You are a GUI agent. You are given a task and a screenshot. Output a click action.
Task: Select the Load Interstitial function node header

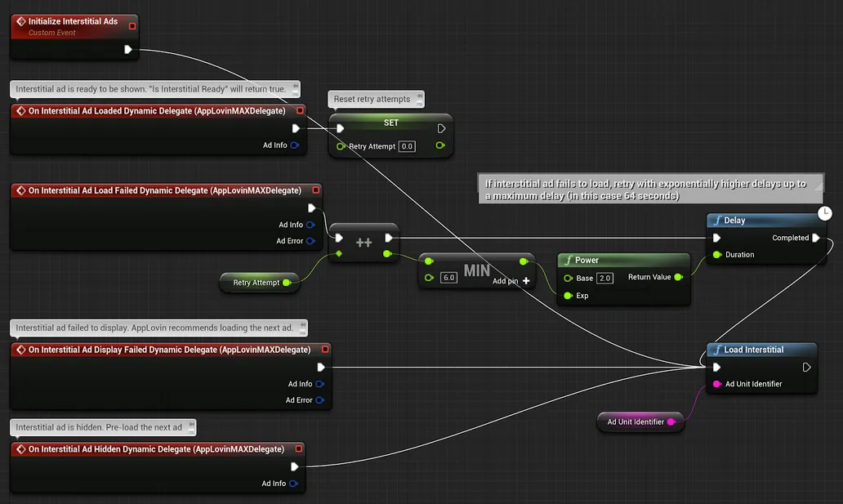click(753, 350)
